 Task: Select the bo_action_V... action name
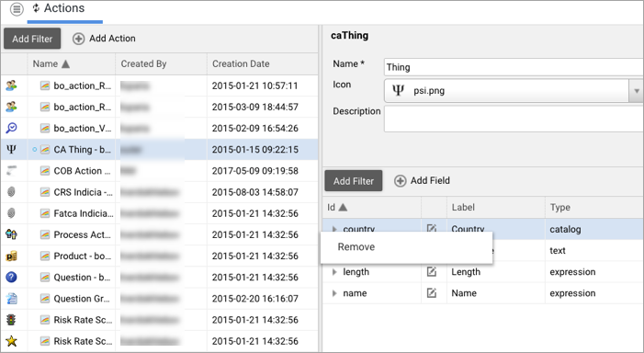click(83, 128)
